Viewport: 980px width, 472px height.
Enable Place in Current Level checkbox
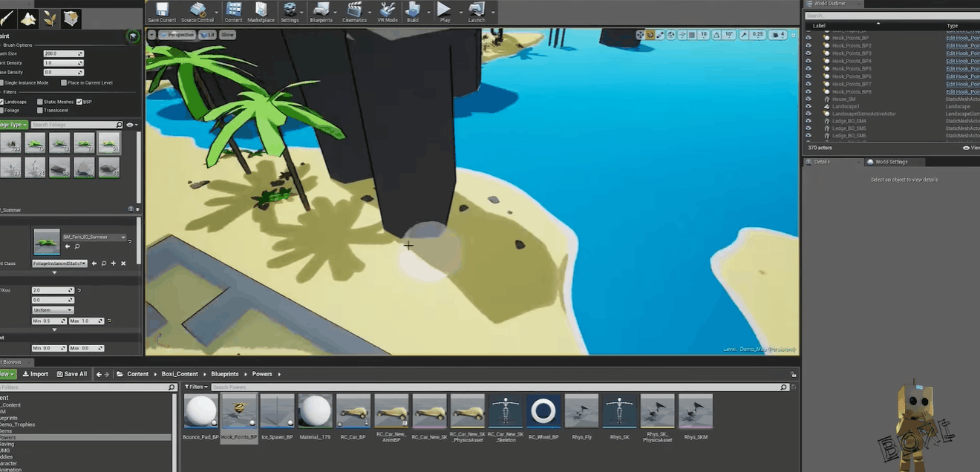click(64, 82)
